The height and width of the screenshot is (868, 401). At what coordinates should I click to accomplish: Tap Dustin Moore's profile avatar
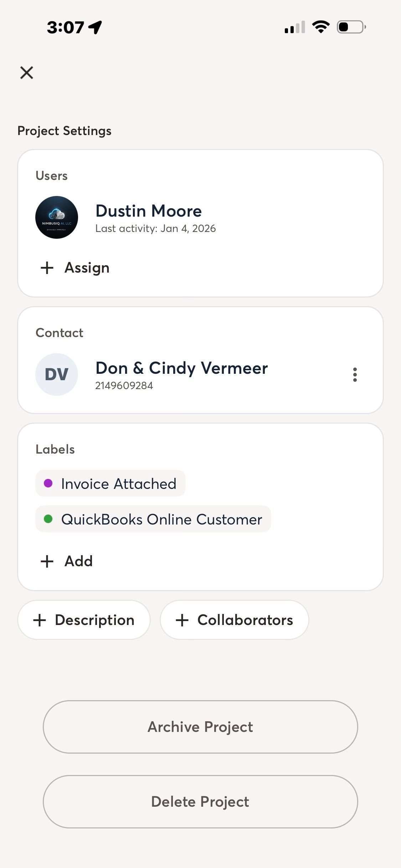(x=57, y=217)
